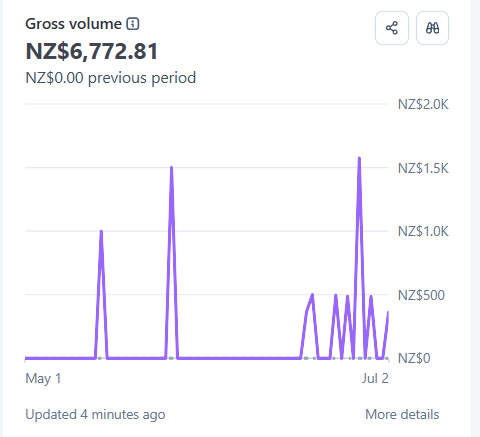480x437 pixels.
Task: Click the Gross volume title
Action: coord(74,24)
